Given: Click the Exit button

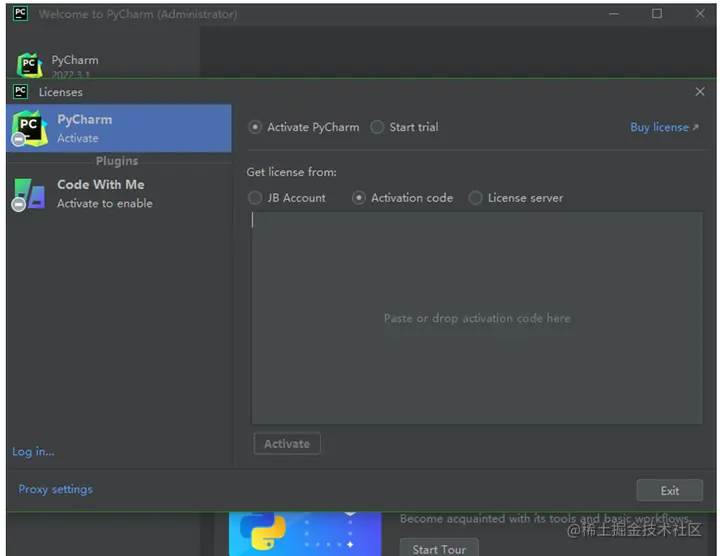Looking at the screenshot, I should coord(669,490).
